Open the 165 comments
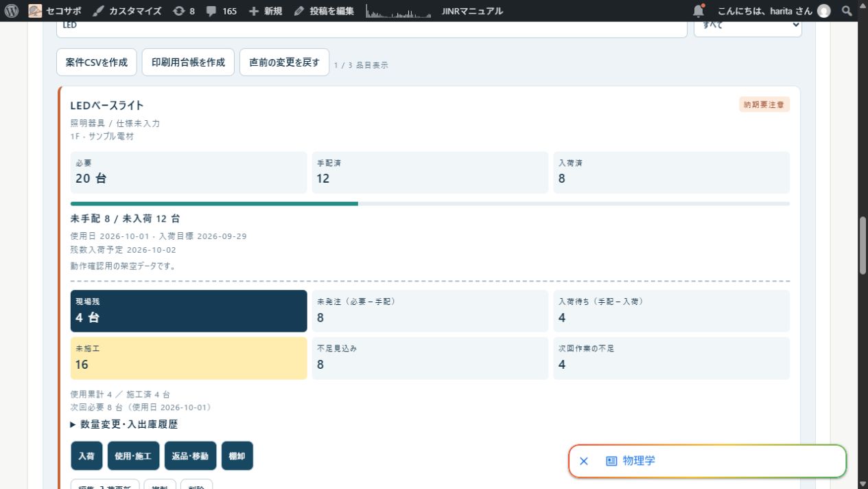The height and width of the screenshot is (489, 868). click(x=222, y=11)
